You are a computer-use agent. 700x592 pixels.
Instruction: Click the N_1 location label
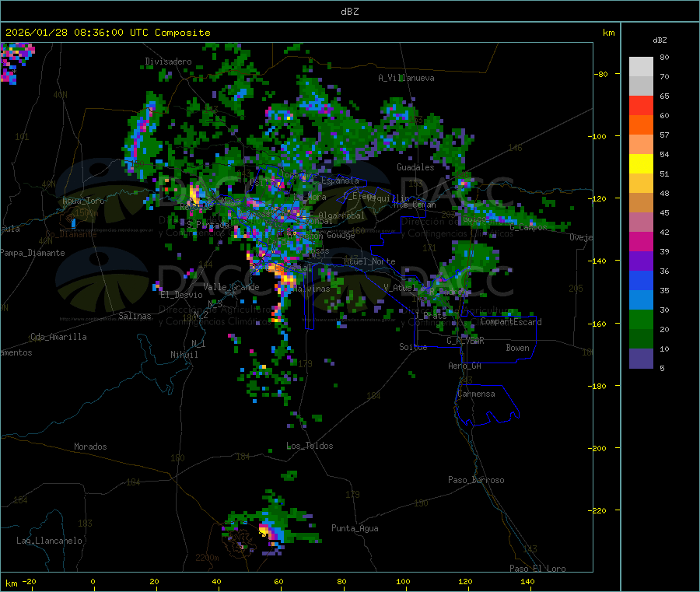coord(198,343)
